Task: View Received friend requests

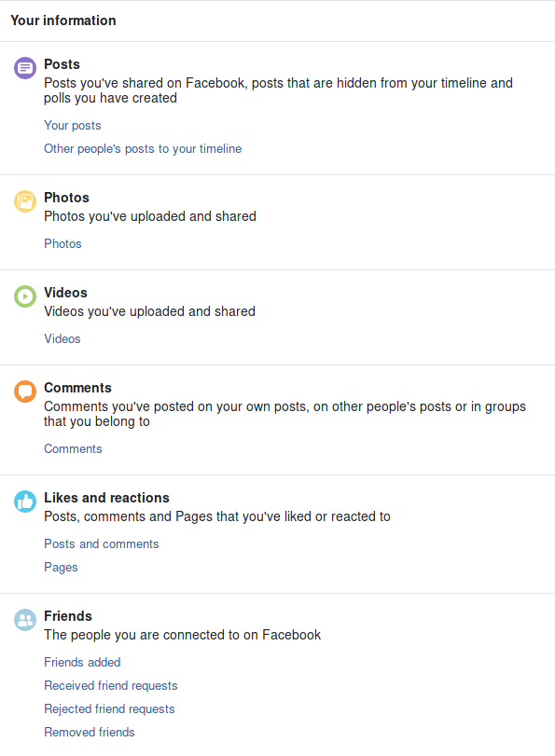Action: tap(110, 685)
